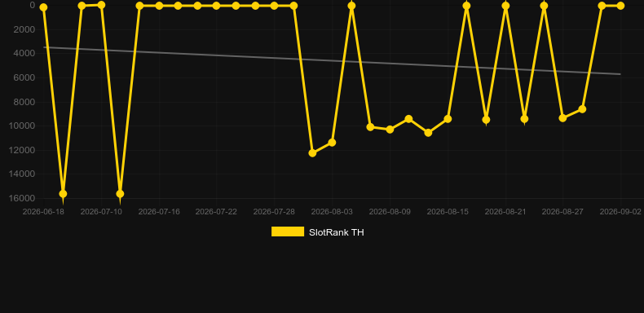Screen dimensions: 644x313
Task: Click the data point near rank 12000
Action: [x=312, y=152]
